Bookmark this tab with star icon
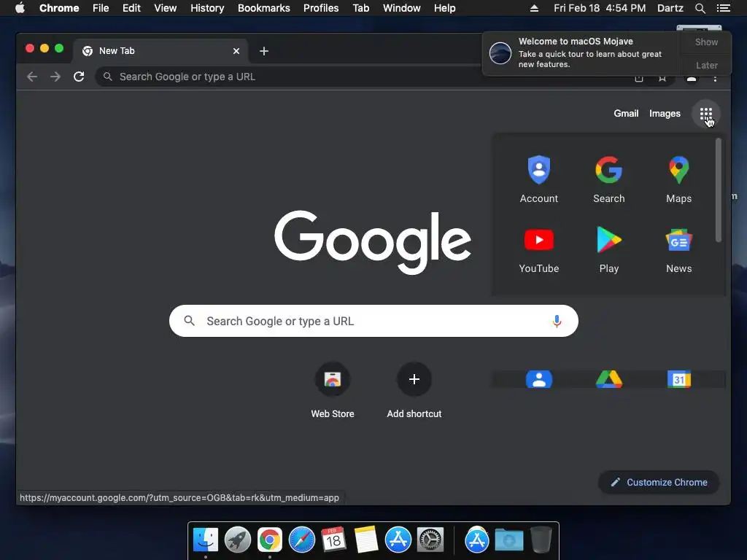 (662, 79)
